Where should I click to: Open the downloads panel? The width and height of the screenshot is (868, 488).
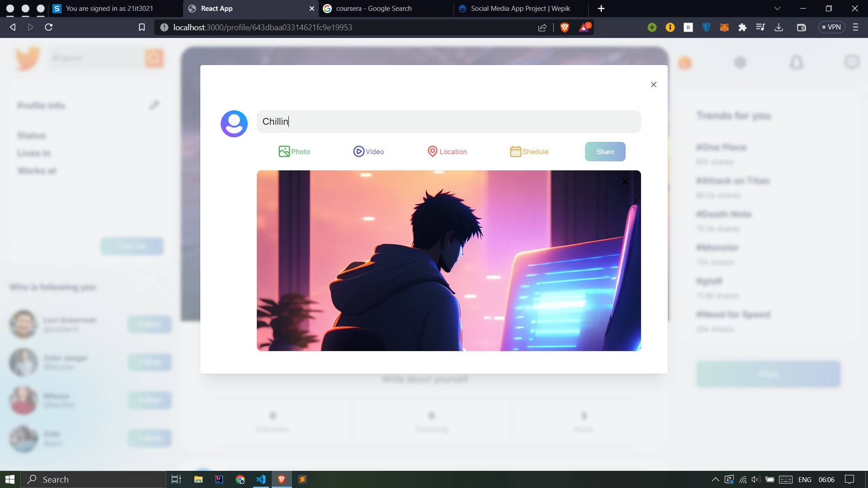(778, 27)
